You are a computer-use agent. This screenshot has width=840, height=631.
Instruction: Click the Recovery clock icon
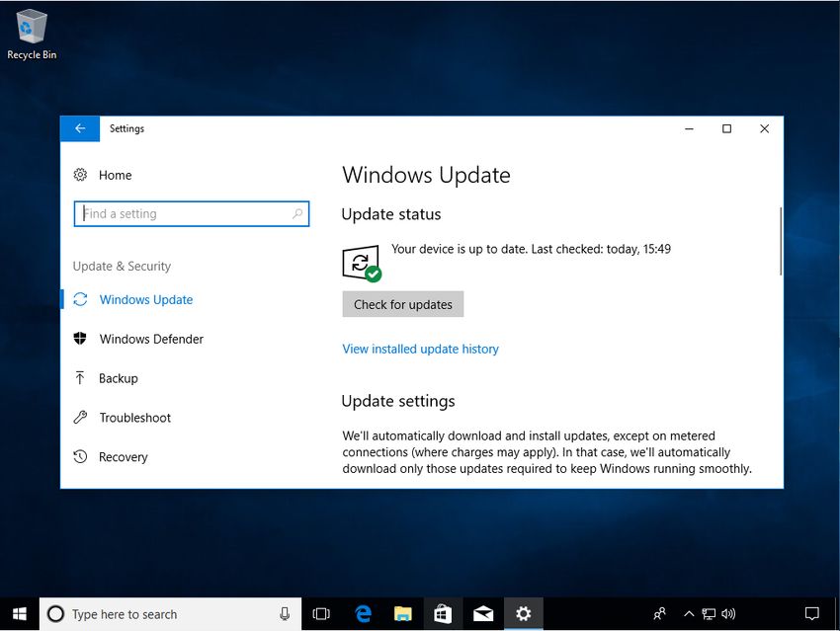point(80,456)
